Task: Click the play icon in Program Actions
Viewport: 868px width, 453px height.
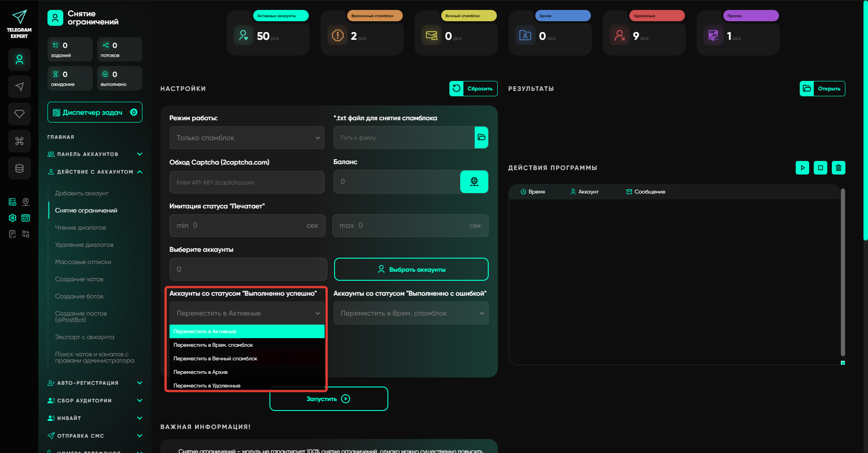Action: coord(802,168)
